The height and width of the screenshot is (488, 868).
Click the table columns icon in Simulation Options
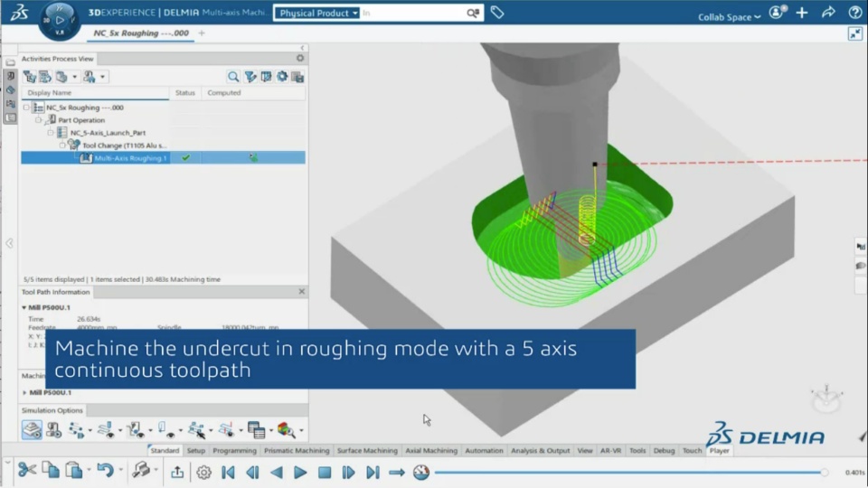pos(256,430)
